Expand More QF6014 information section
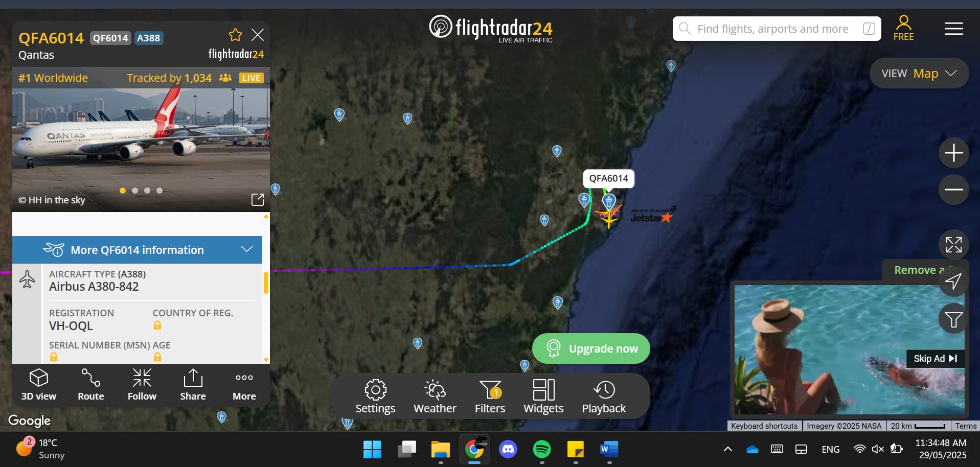Screen dimensions: 980x467 (x=137, y=250)
